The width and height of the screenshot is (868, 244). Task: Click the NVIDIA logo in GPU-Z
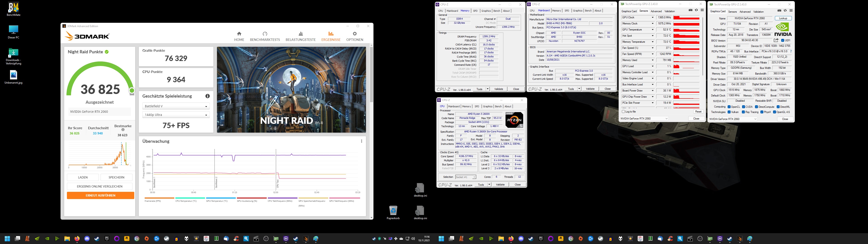click(x=783, y=29)
